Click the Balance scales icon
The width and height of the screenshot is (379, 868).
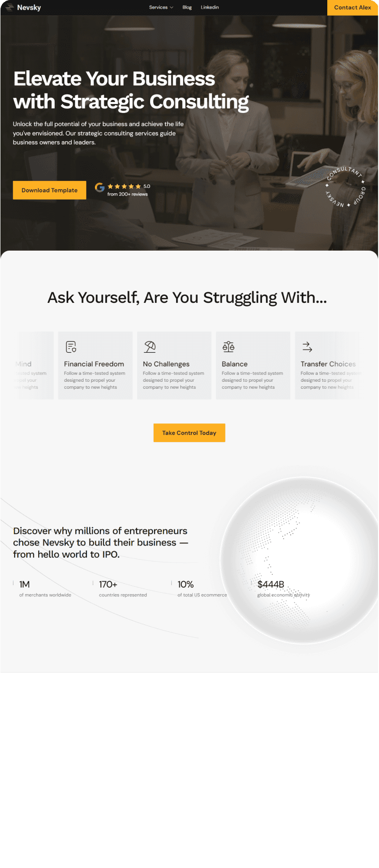point(228,347)
